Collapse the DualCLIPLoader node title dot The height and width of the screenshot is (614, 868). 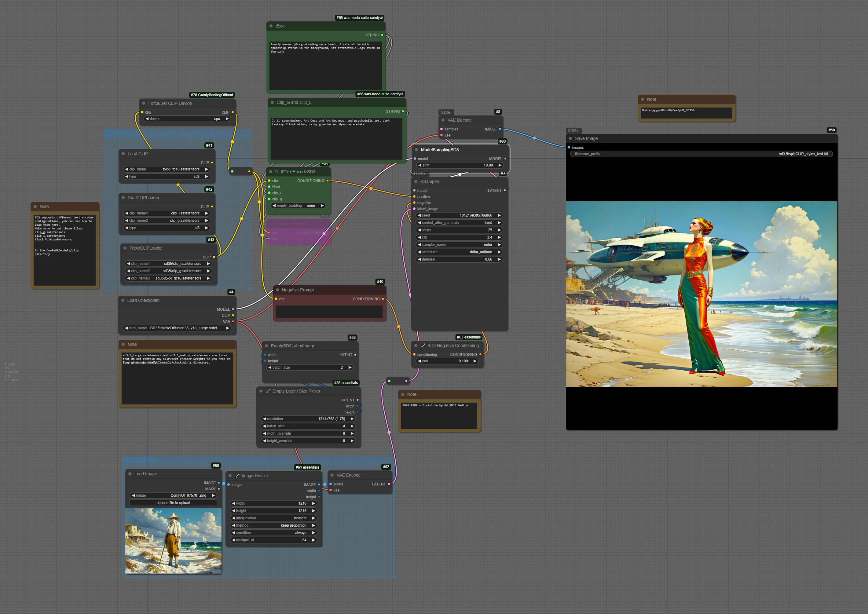tap(123, 198)
